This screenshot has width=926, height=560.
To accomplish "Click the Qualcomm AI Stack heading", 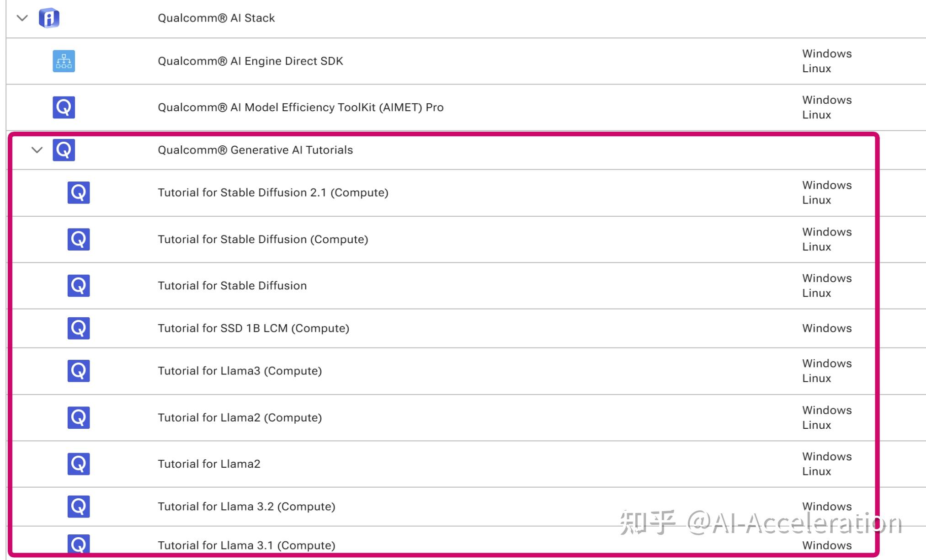I will [216, 18].
